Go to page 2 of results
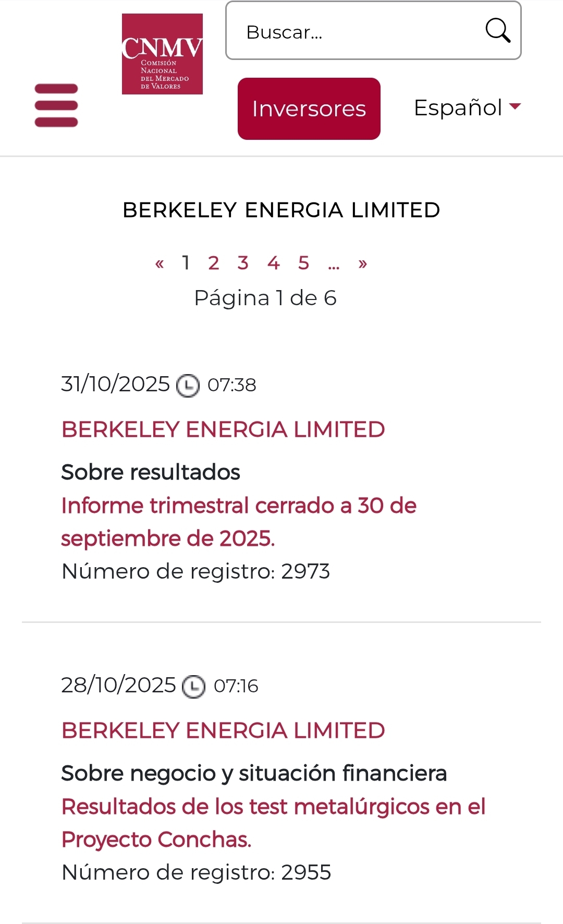 point(213,263)
